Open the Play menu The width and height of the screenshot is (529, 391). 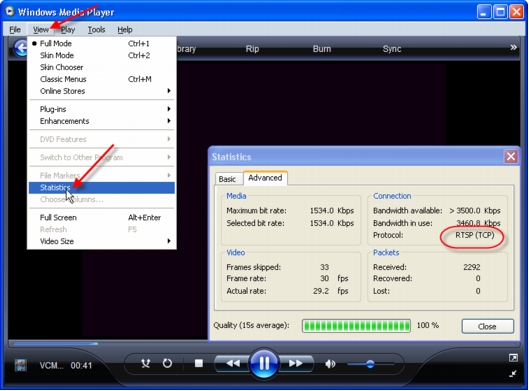coord(68,30)
